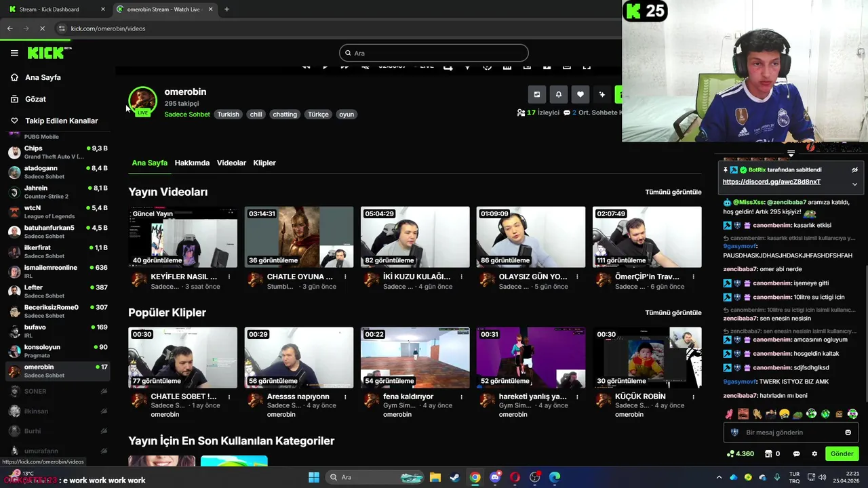
Task: Open chat settings gear icon
Action: [x=814, y=454]
